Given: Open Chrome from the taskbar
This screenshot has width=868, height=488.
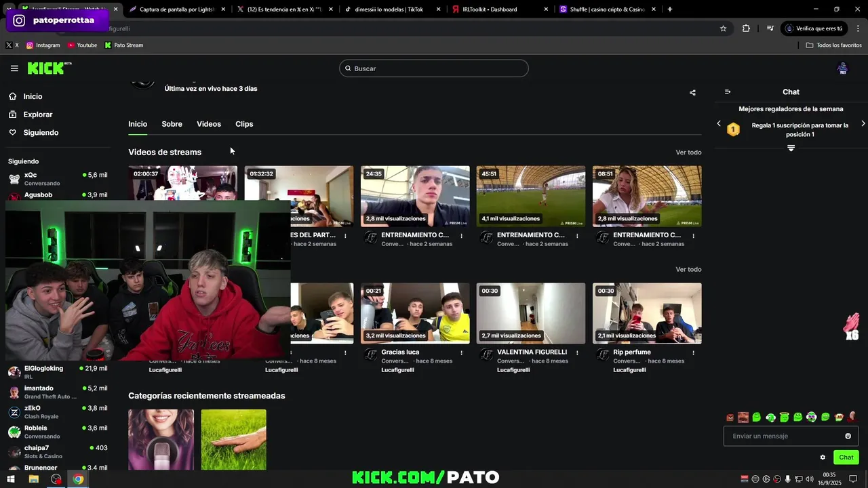Looking at the screenshot, I should coord(78,479).
